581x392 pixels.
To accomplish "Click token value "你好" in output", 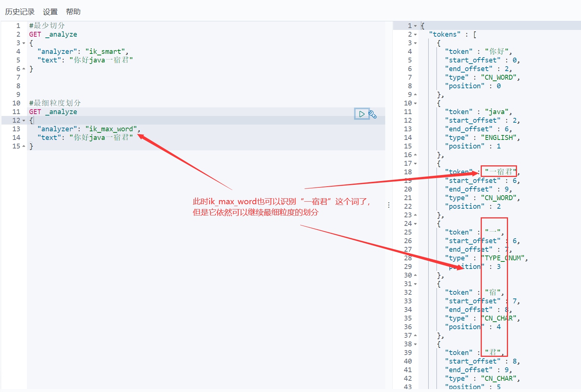I will click(x=497, y=52).
